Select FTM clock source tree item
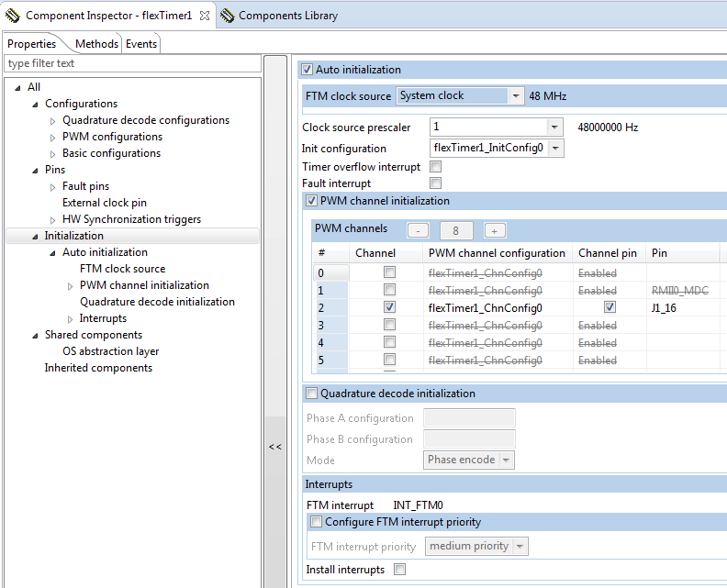The height and width of the screenshot is (588, 727). coord(122,269)
